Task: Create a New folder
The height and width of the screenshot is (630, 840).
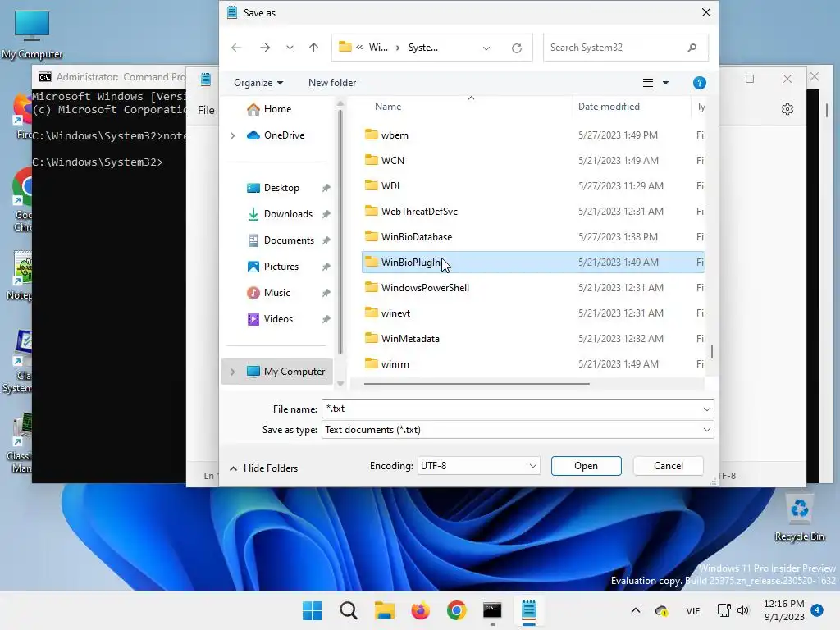Action: pyautogui.click(x=332, y=83)
